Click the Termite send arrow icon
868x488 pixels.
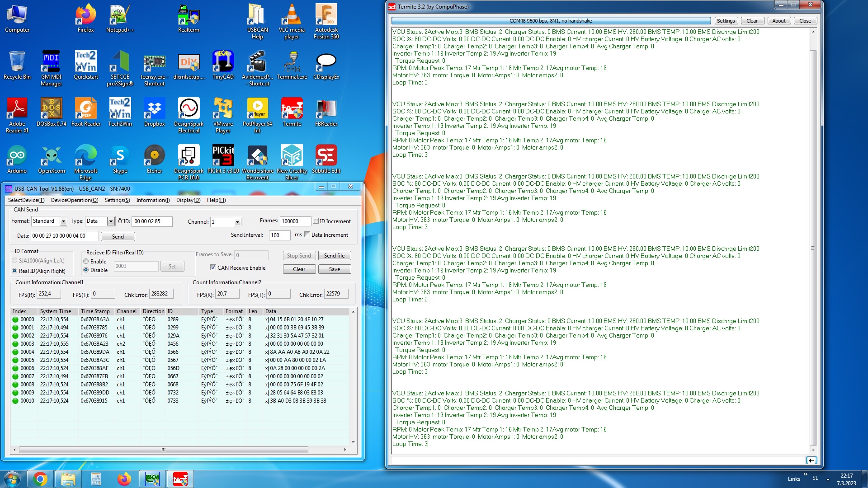(811, 460)
